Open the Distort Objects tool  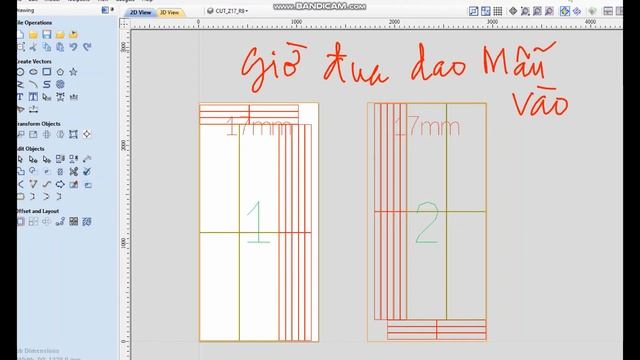[73, 134]
